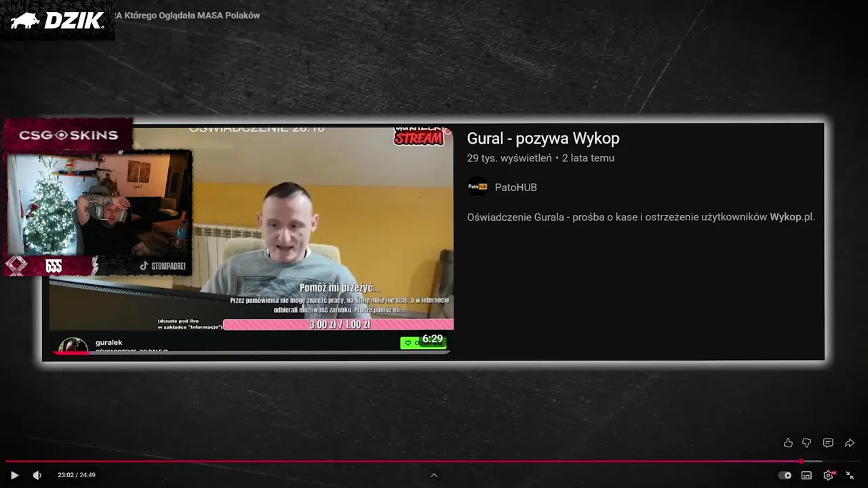The image size is (868, 488).
Task: Turn on subtitles captions button
Action: pyautogui.click(x=806, y=475)
